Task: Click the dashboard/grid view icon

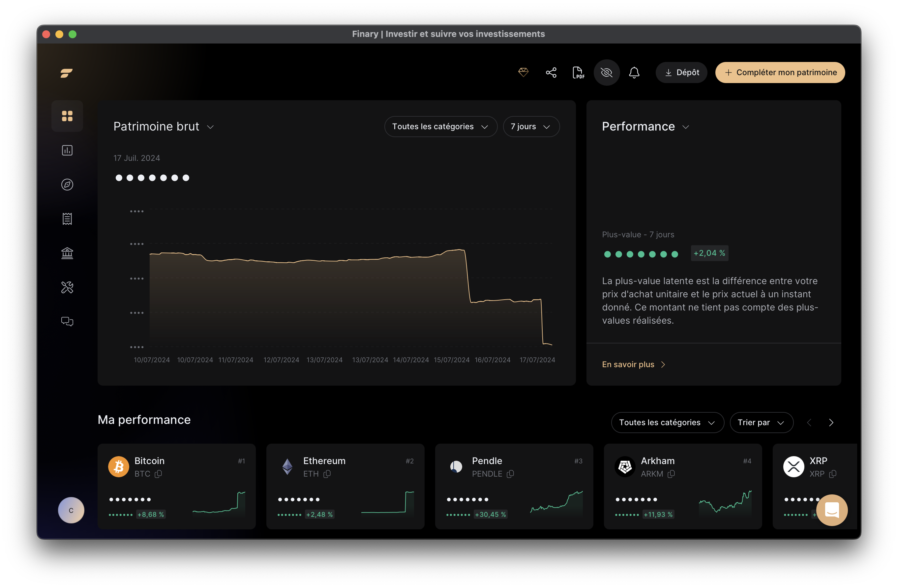Action: pyautogui.click(x=67, y=115)
